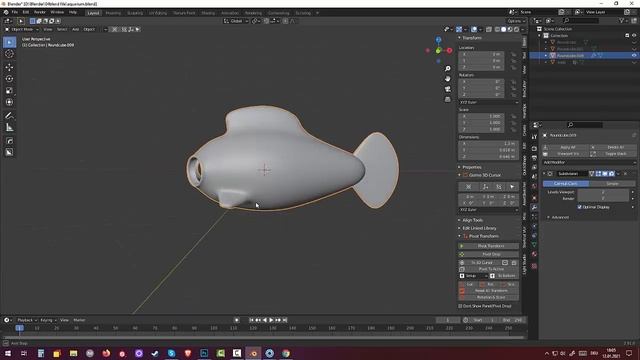Toggle X-ray display button in header
640x360 pixels.
click(x=489, y=29)
